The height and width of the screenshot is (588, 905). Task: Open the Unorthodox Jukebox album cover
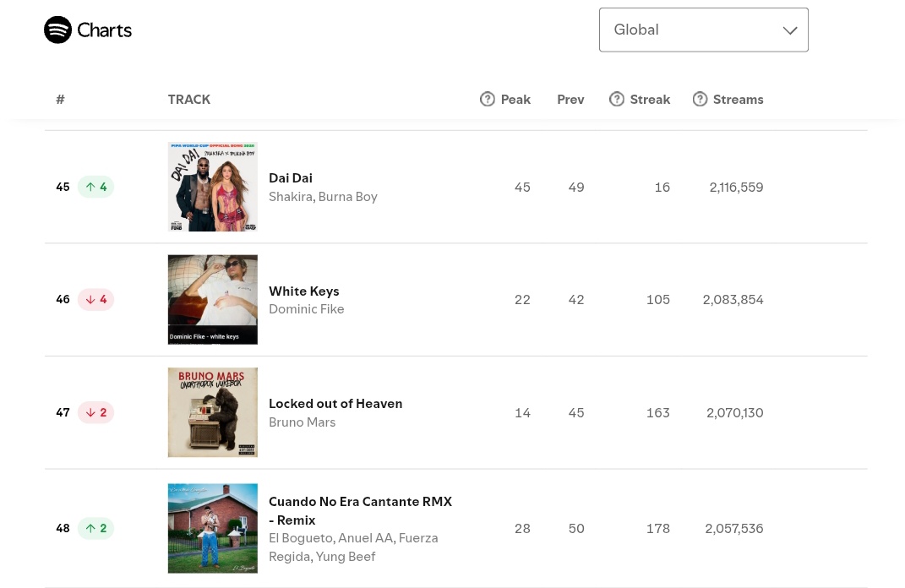[212, 412]
